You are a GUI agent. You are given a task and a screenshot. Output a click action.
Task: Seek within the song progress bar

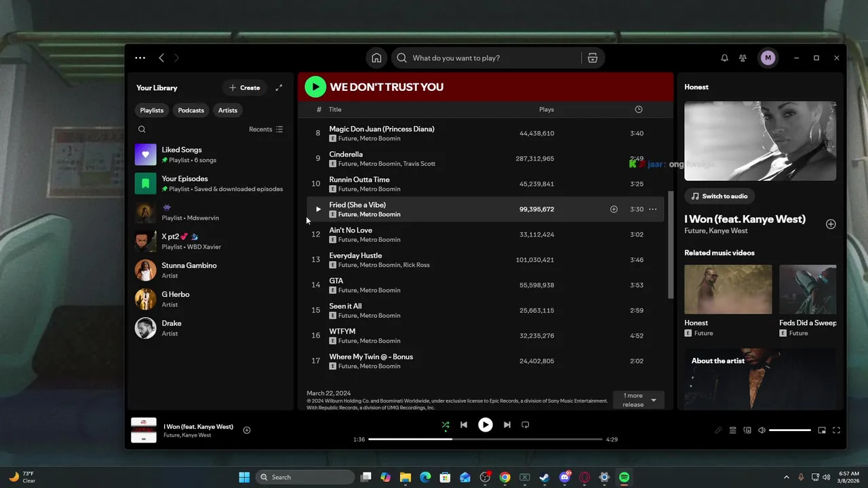[x=486, y=439]
